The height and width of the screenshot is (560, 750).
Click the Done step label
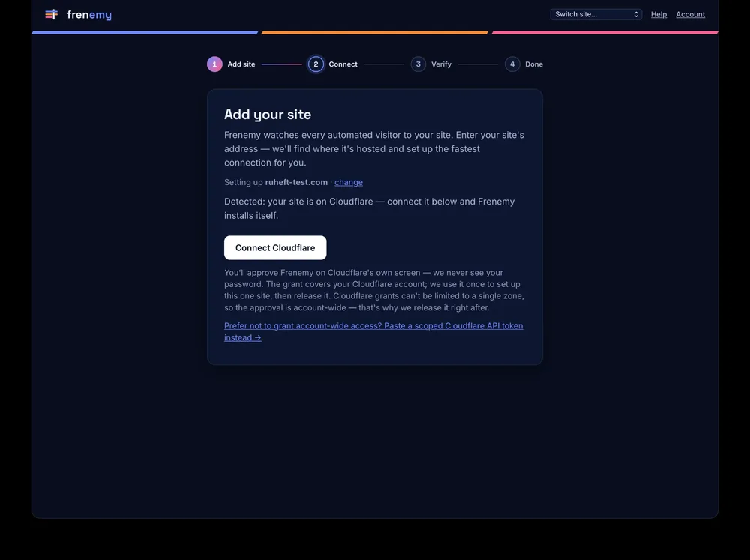pos(534,64)
